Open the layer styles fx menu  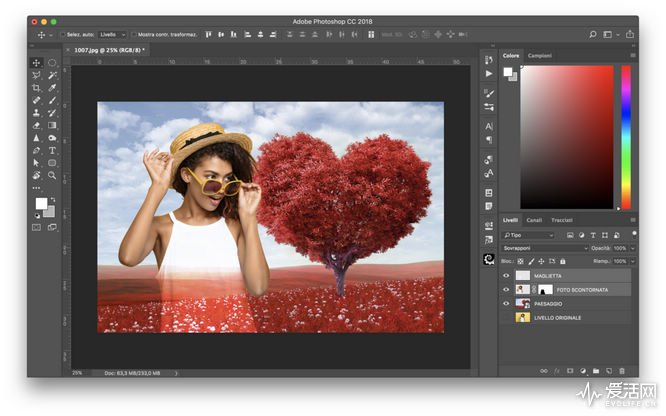click(557, 371)
